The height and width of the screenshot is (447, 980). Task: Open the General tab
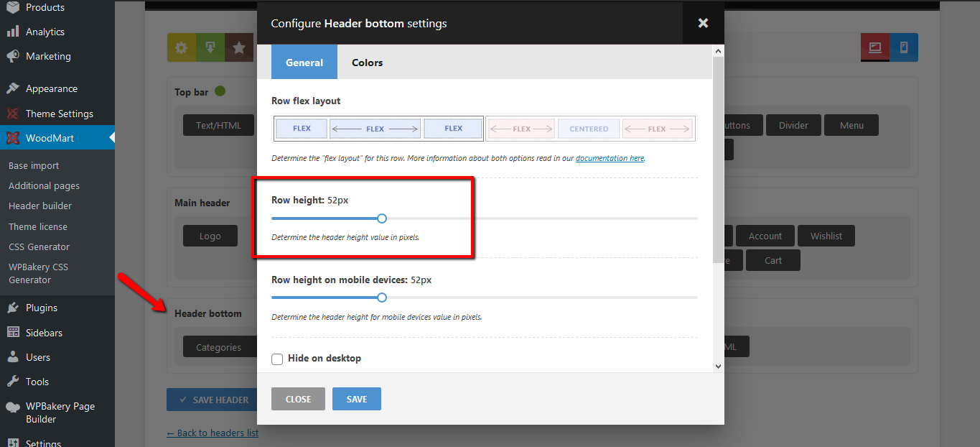pos(304,63)
